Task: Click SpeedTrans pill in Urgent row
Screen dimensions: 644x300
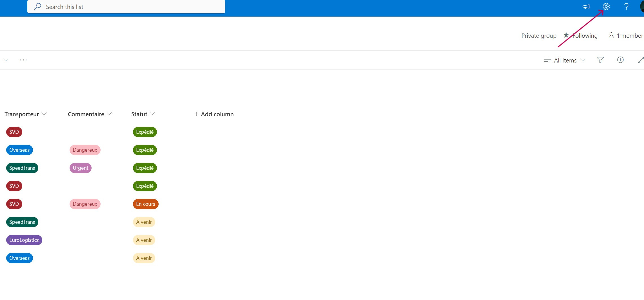Action: (x=22, y=168)
